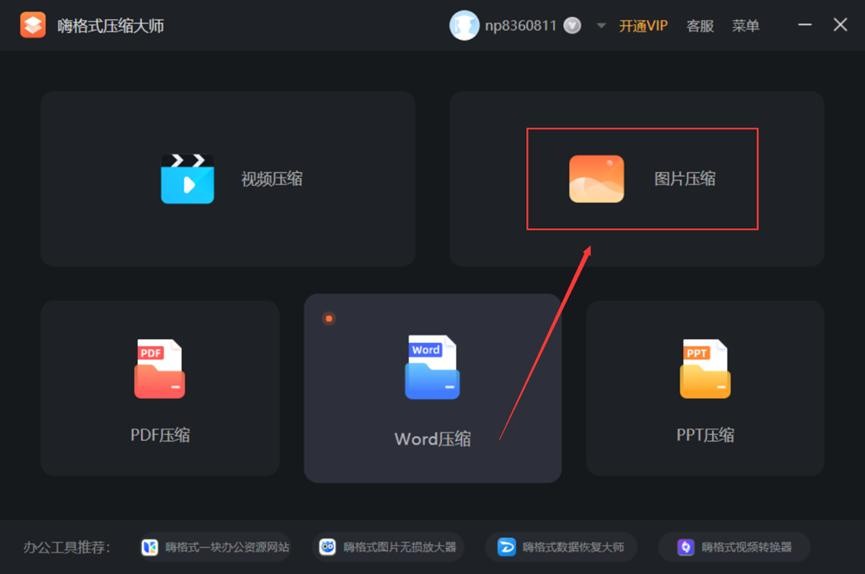Open the 菜单 menu
This screenshot has width=865, height=574.
[x=745, y=26]
